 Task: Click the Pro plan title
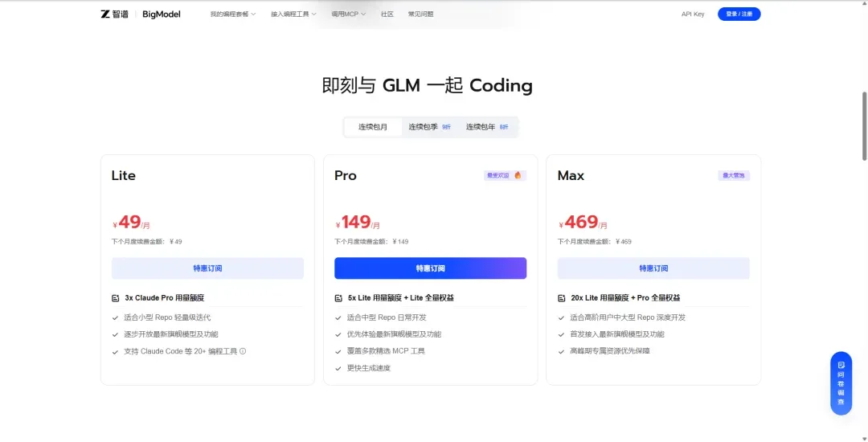point(346,175)
